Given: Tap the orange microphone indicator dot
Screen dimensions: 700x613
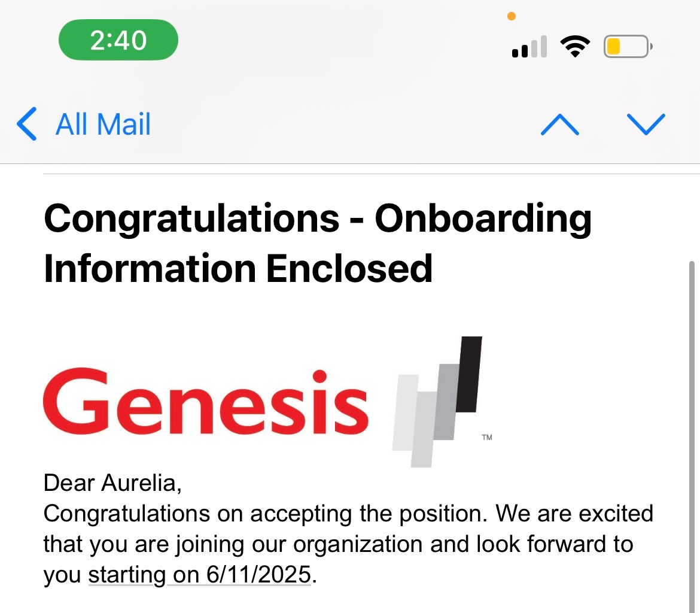Looking at the screenshot, I should pos(511,17).
